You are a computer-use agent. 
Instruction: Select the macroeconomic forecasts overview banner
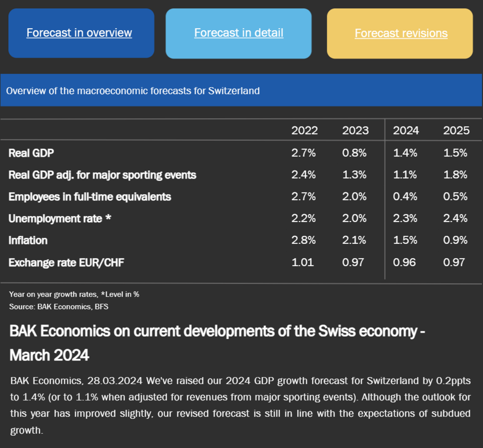241,90
